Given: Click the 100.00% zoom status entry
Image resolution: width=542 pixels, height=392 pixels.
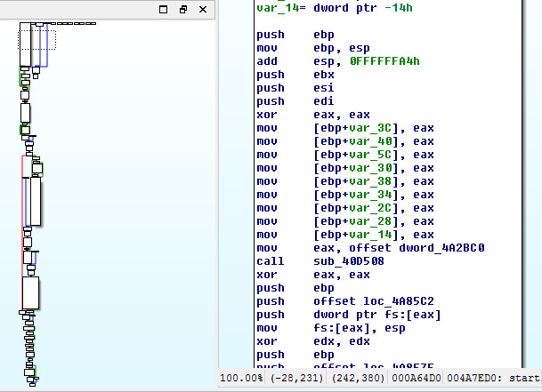Looking at the screenshot, I should [241, 378].
